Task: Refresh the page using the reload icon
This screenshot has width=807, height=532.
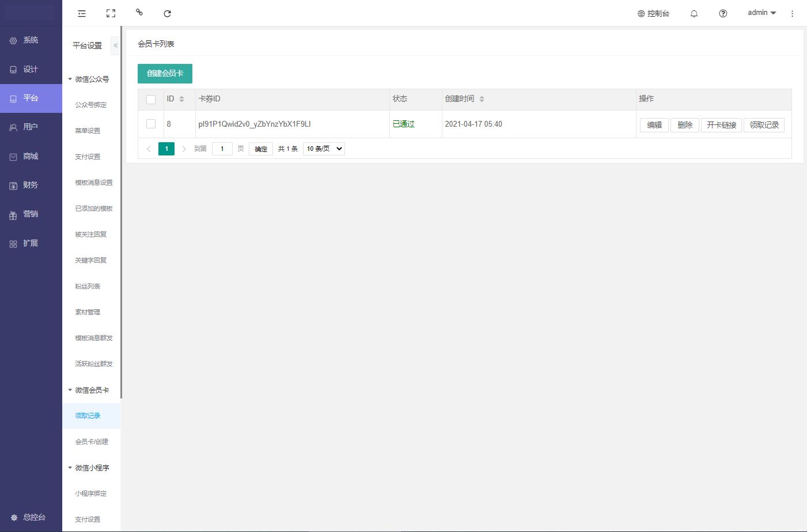Action: coord(167,13)
